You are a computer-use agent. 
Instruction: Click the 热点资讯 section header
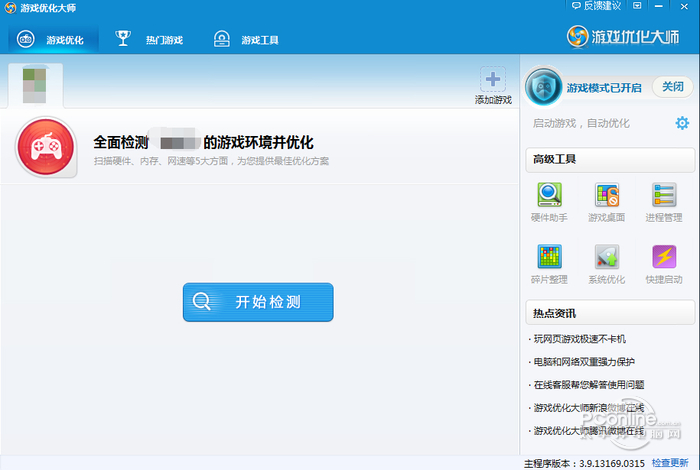[610, 313]
